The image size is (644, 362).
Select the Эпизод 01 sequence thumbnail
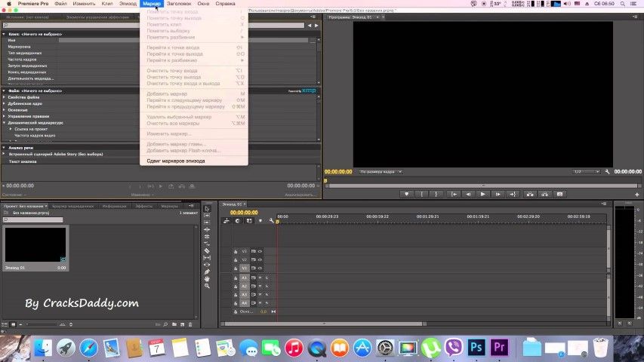point(35,244)
